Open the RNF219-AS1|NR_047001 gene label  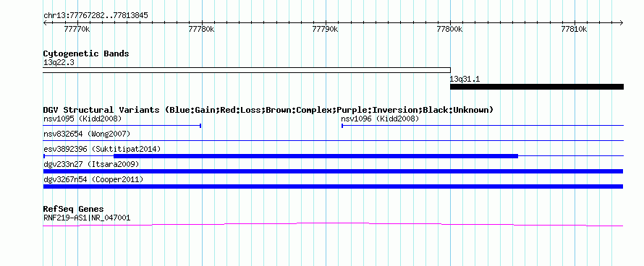point(87,218)
